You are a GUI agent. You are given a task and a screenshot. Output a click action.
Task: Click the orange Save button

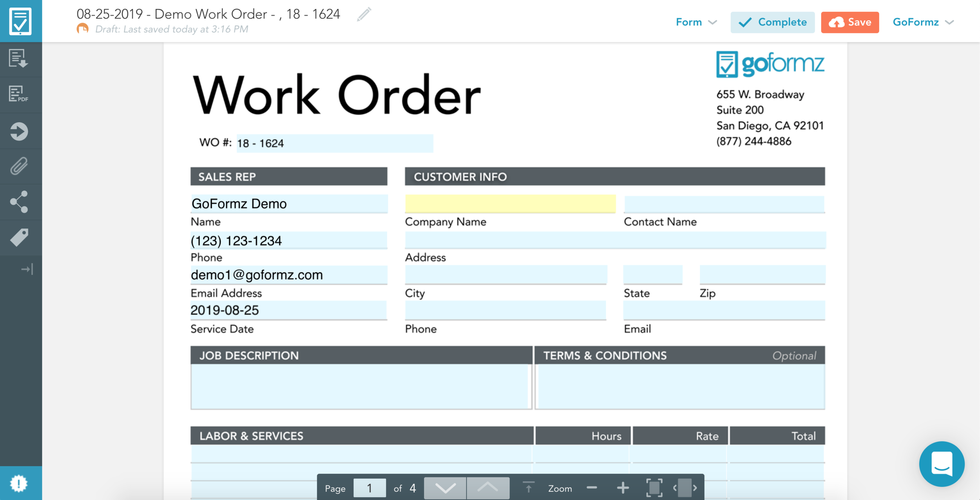(849, 22)
